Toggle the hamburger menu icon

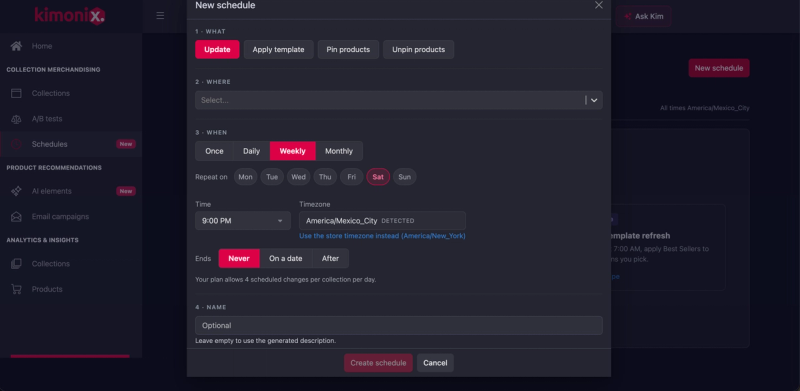coord(160,15)
